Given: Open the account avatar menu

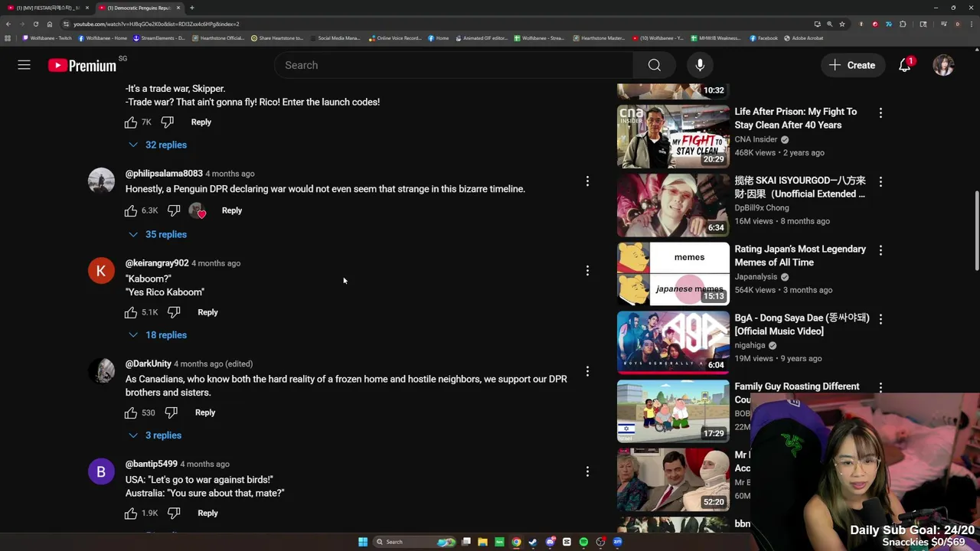Looking at the screenshot, I should click(x=943, y=65).
